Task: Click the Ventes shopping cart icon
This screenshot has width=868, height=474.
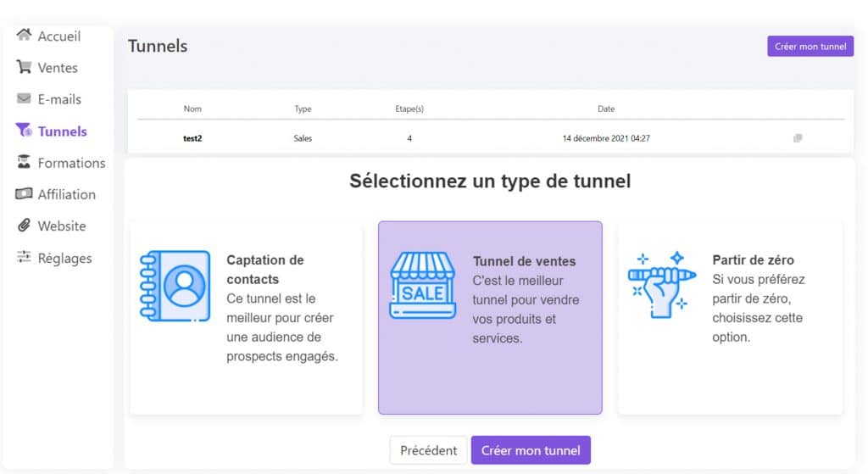Action: [24, 67]
